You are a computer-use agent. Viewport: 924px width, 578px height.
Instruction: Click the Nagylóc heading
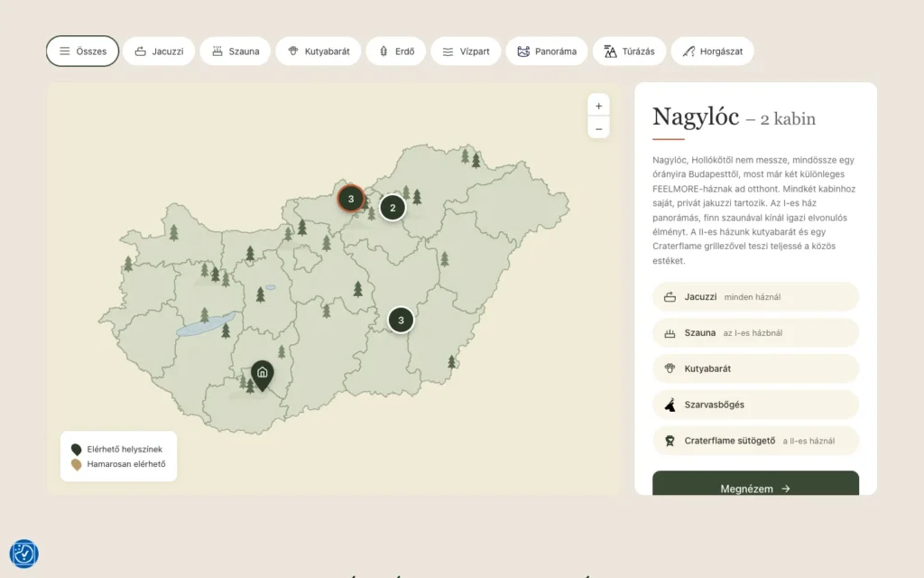click(696, 117)
